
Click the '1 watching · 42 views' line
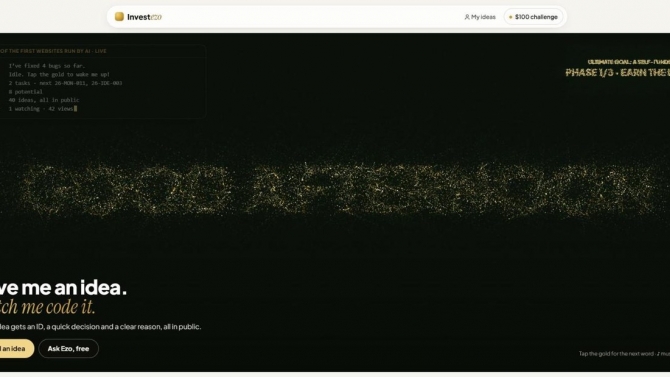point(41,109)
